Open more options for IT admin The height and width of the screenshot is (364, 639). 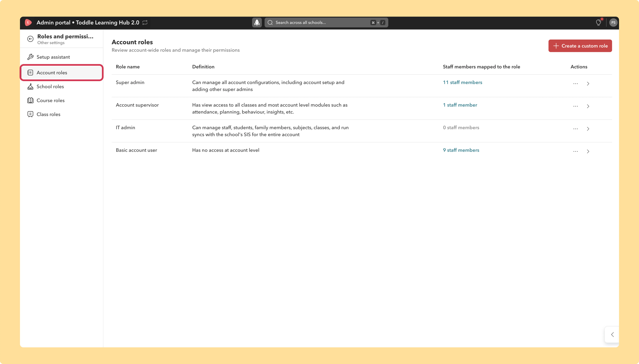point(575,129)
